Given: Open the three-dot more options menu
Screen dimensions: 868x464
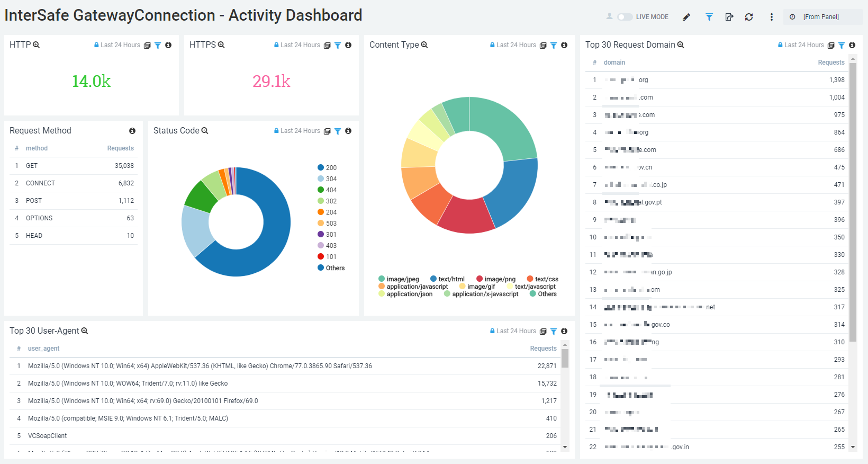Looking at the screenshot, I should [x=772, y=17].
